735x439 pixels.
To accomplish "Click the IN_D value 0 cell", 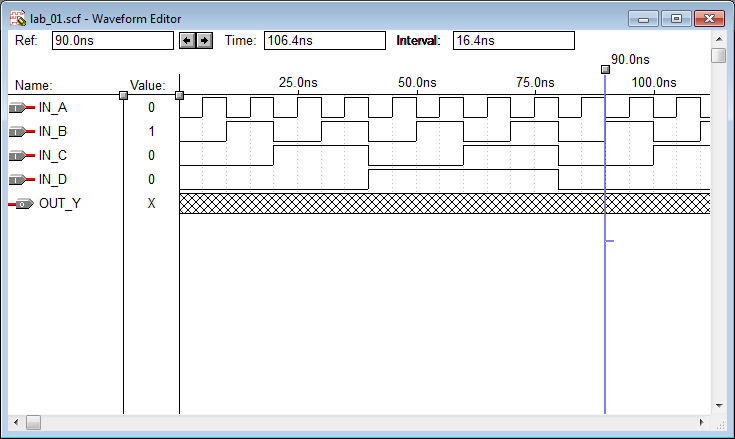I will 151,179.
